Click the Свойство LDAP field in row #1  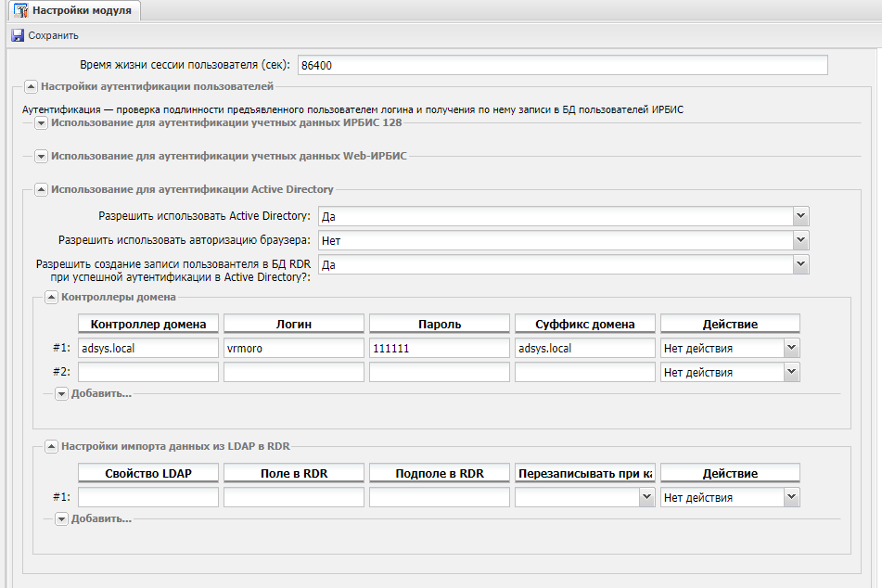(147, 498)
